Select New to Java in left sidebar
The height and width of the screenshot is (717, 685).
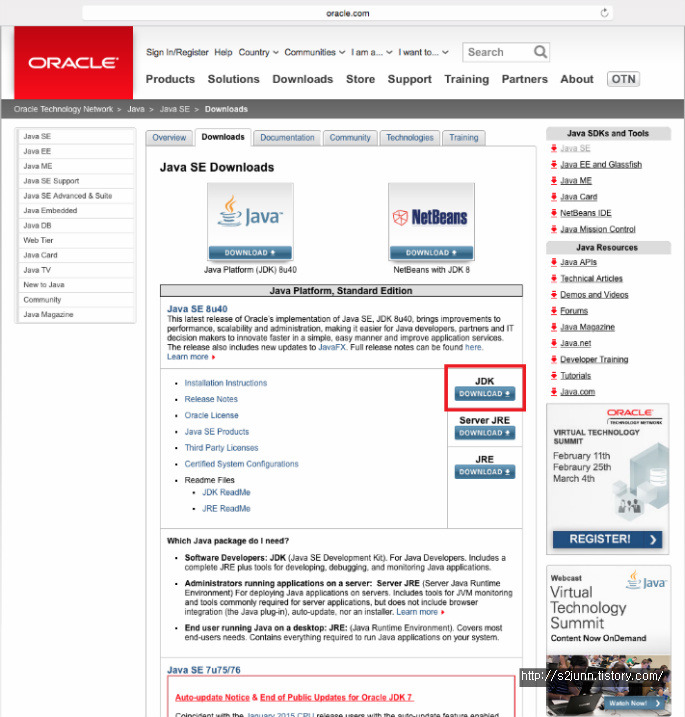[75, 285]
